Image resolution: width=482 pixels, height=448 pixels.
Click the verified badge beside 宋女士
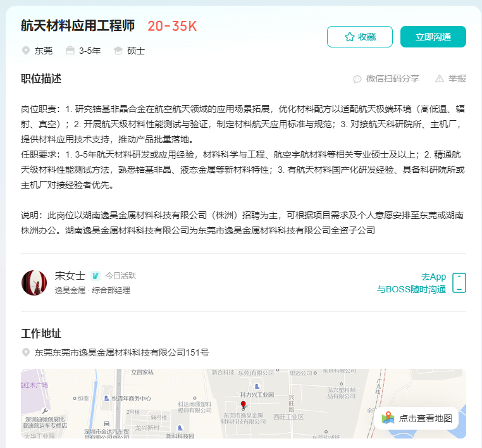pyautogui.click(x=96, y=276)
